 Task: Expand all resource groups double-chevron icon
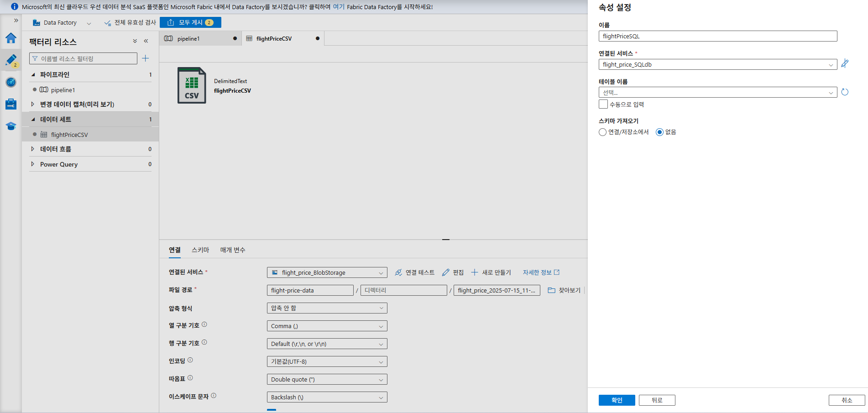(x=135, y=41)
